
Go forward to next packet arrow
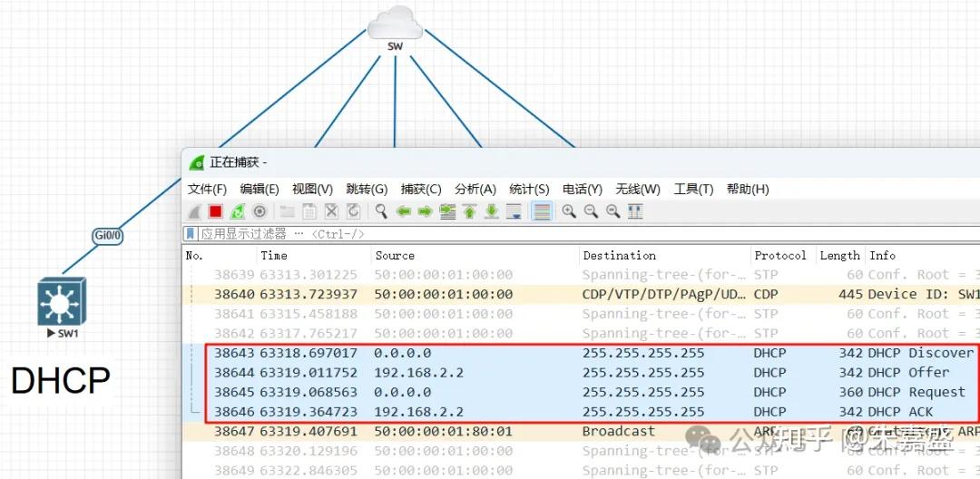pyautogui.click(x=425, y=211)
